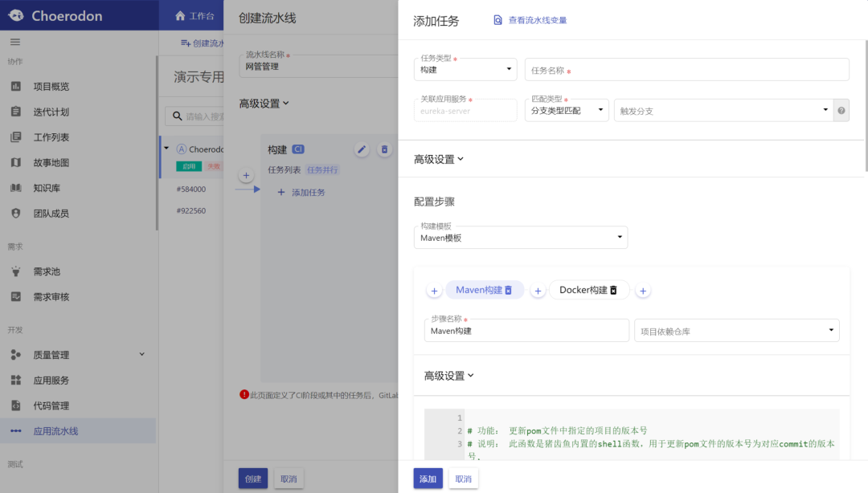
Task: Go to 代码管理 in the sidebar
Action: [51, 405]
